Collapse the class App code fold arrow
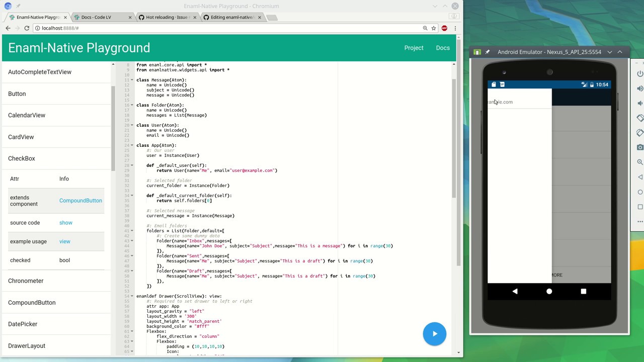The image size is (644, 362). pos(132,145)
